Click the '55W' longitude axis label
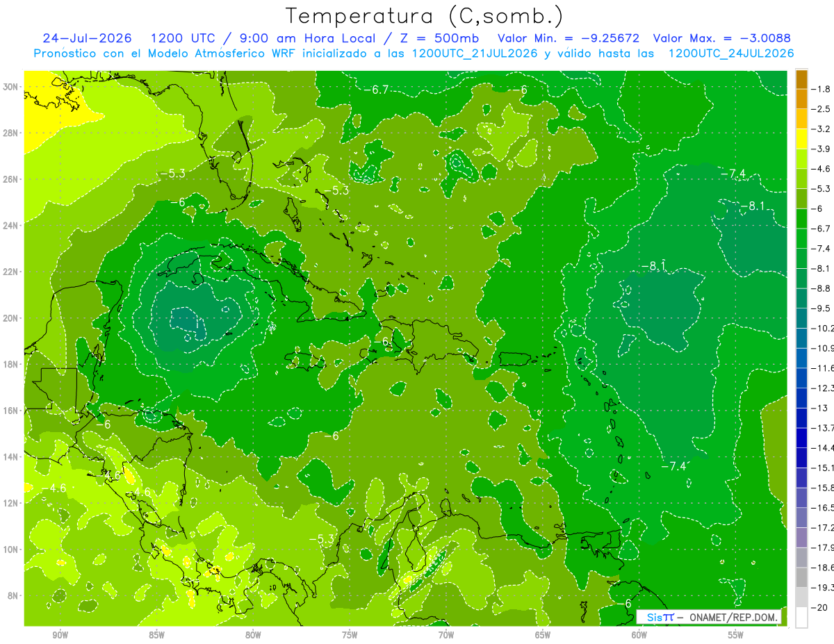 (736, 635)
